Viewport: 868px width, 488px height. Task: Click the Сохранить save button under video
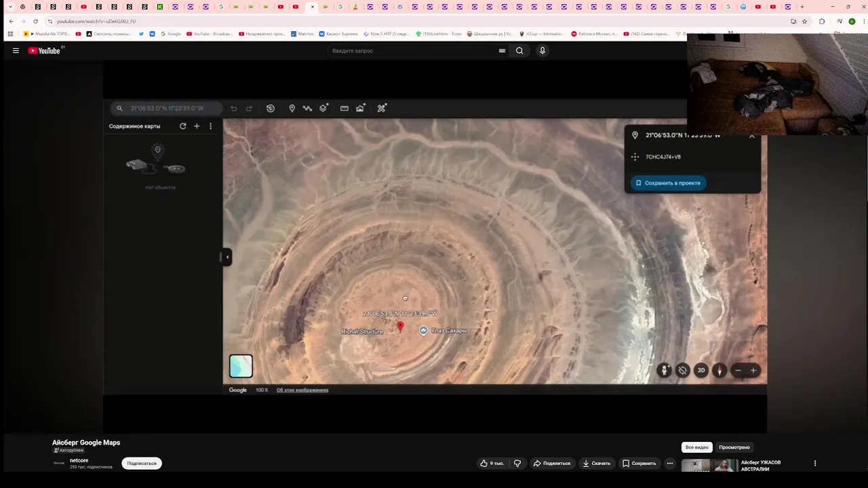(639, 464)
